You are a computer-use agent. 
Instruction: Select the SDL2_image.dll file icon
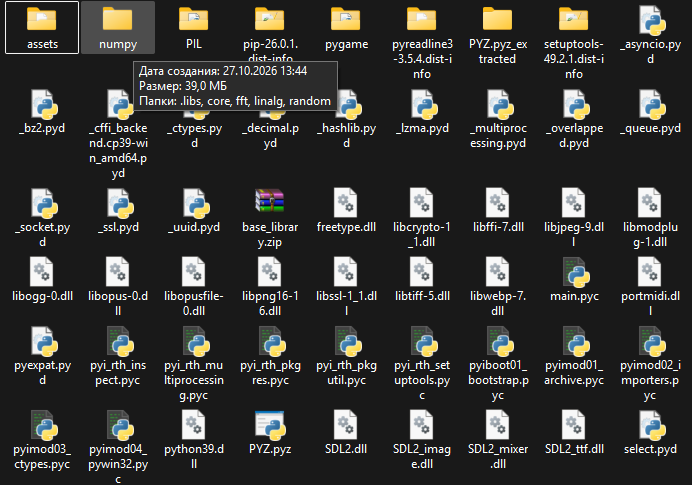(x=421, y=425)
